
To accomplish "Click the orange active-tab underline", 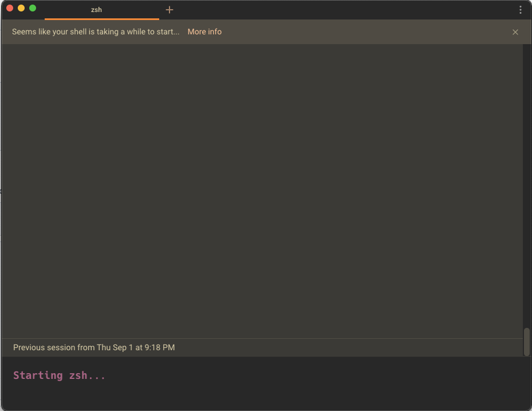I will tap(101, 19).
